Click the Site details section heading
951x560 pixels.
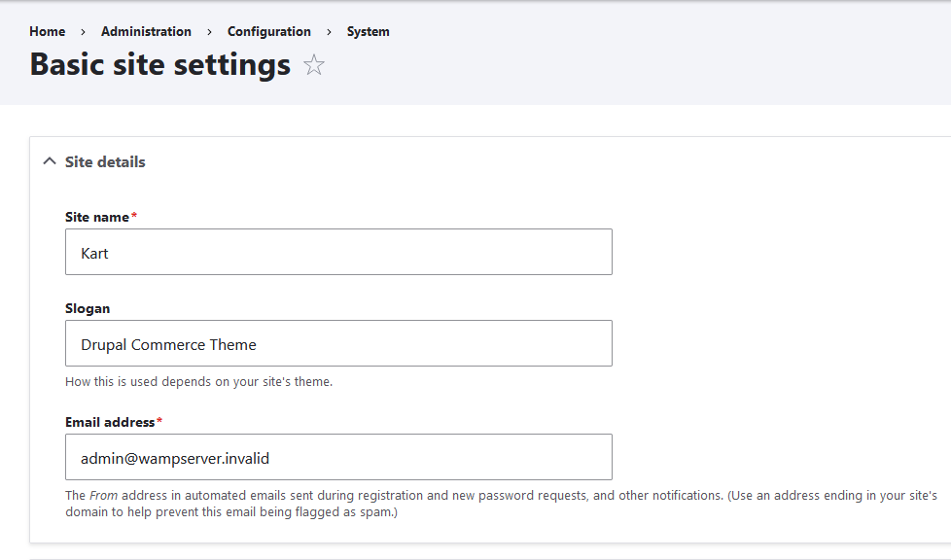tap(105, 161)
